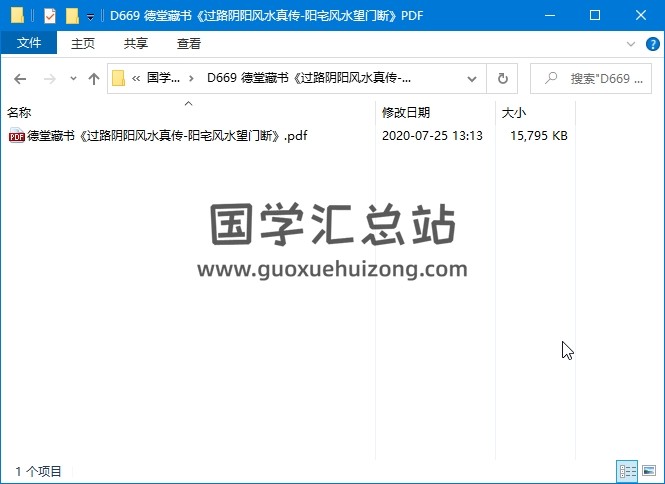This screenshot has width=665, height=484.
Task: Close the Explorer window
Action: [641, 16]
